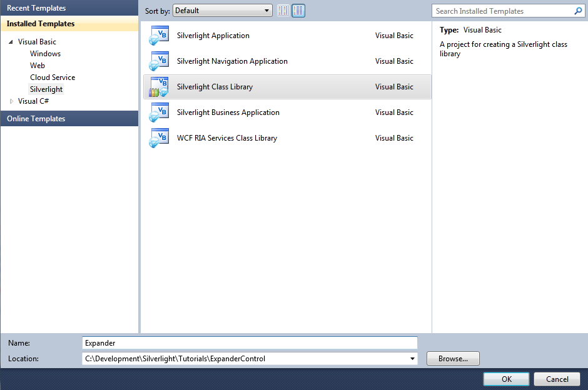Select the Visual C# tree item
588x390 pixels.
(33, 101)
